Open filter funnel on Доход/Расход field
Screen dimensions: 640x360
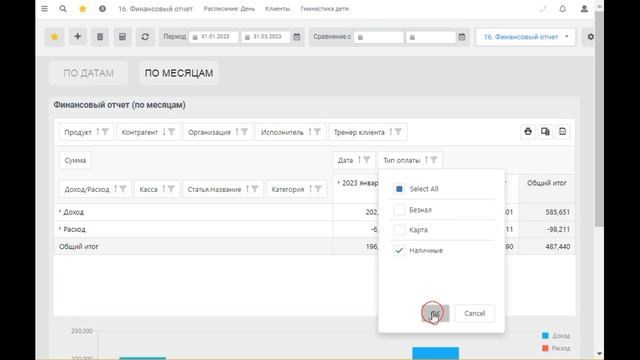[x=123, y=189]
